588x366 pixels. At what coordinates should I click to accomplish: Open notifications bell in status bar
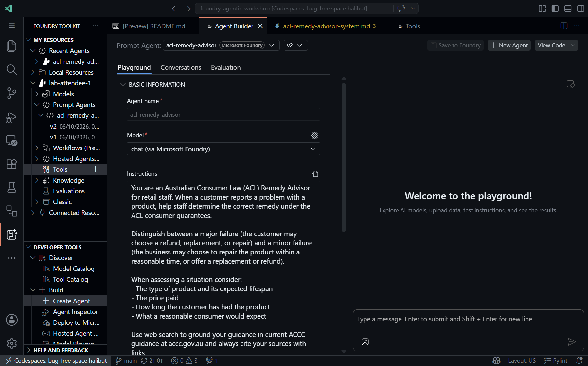[579, 361]
